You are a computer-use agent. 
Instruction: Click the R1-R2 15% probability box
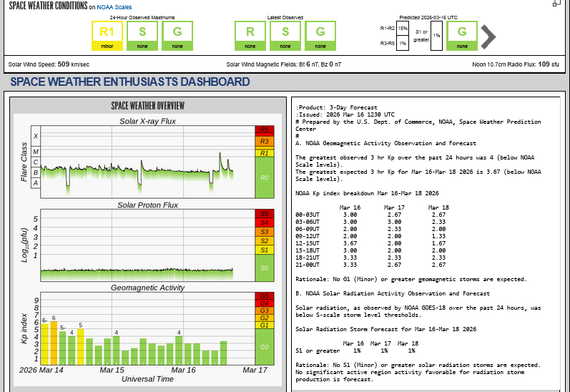pos(403,28)
